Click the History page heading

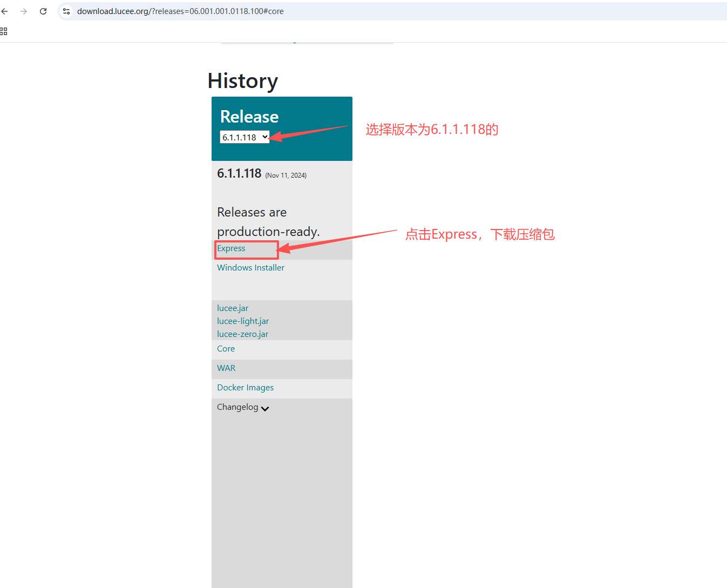point(243,81)
